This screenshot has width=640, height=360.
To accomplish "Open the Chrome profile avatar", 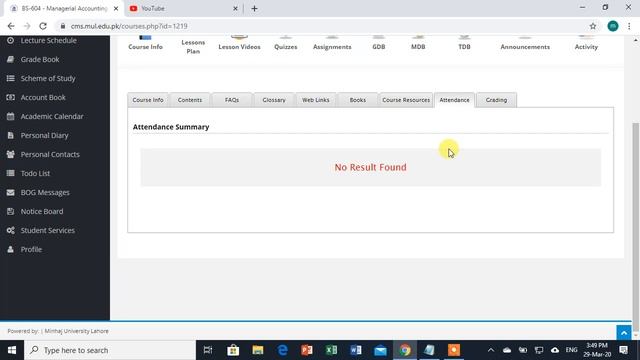I will (x=613, y=26).
